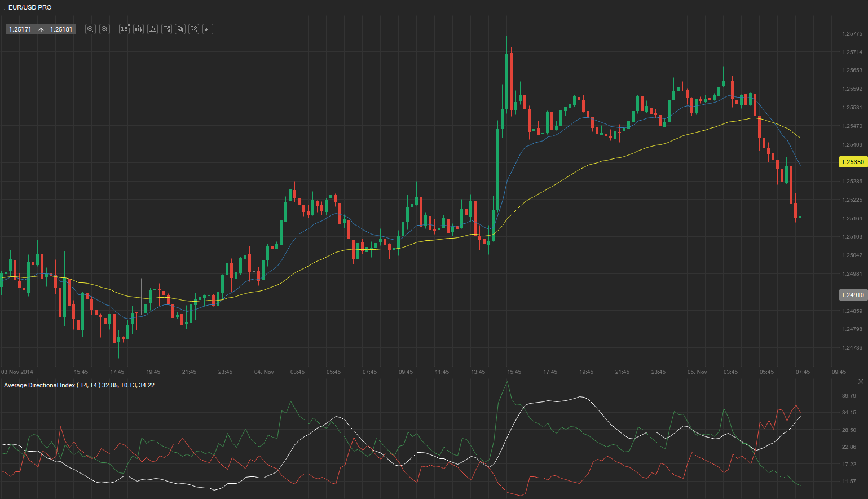
Task: Click the 1.25775 price axis label
Action: coord(852,34)
